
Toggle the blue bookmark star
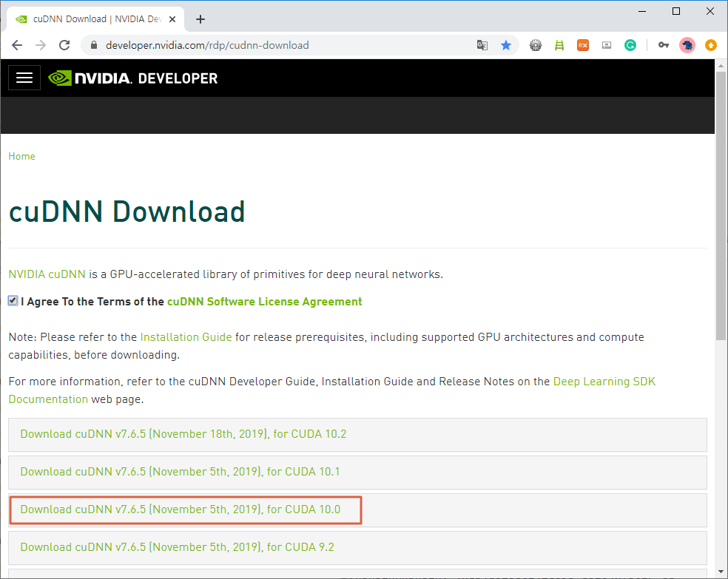click(506, 45)
